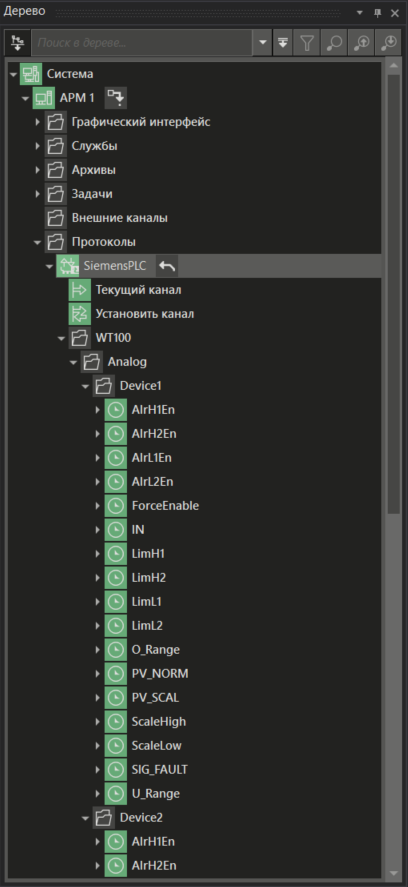Select the AlrH2En tag under Device2
Screen dimensions: 408x887
click(153, 865)
